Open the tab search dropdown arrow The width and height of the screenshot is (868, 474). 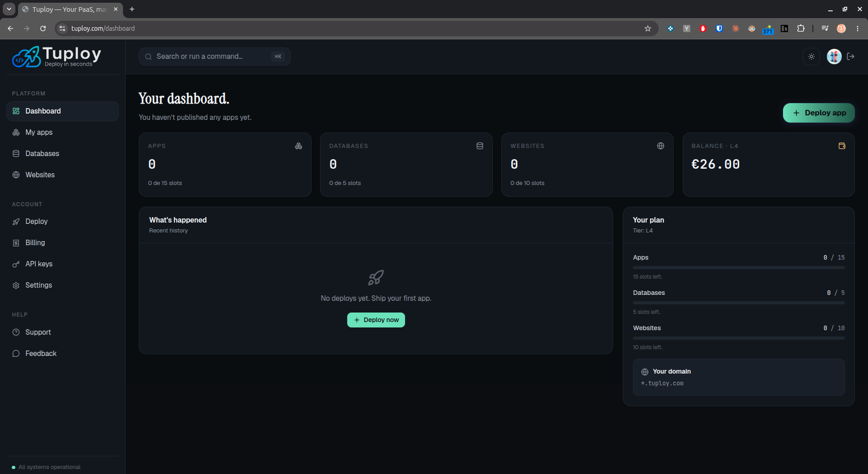tap(9, 9)
